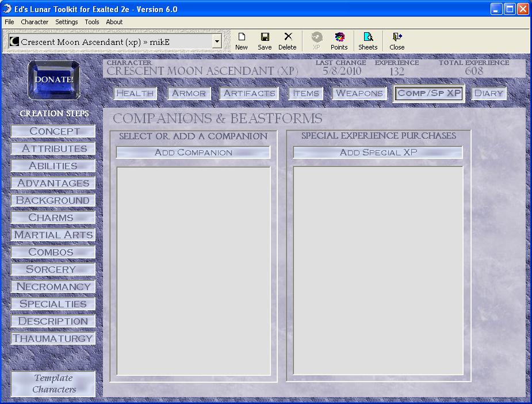Open the Diary tab

point(489,93)
